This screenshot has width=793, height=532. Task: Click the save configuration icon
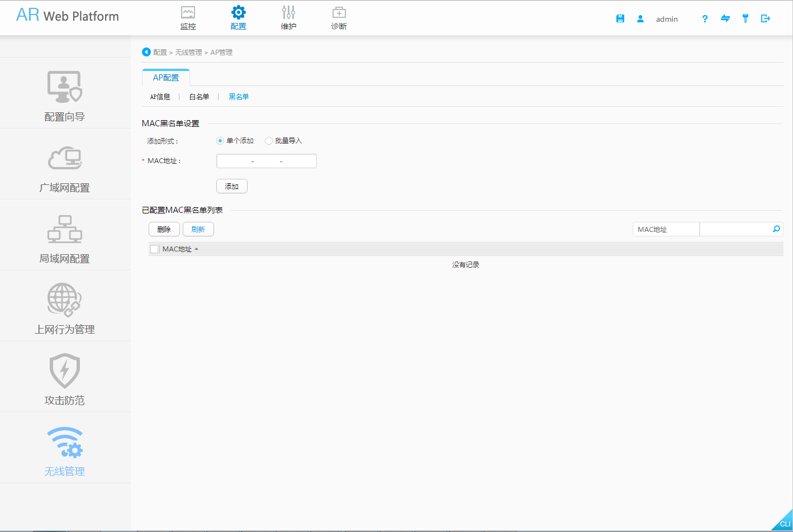pos(620,18)
